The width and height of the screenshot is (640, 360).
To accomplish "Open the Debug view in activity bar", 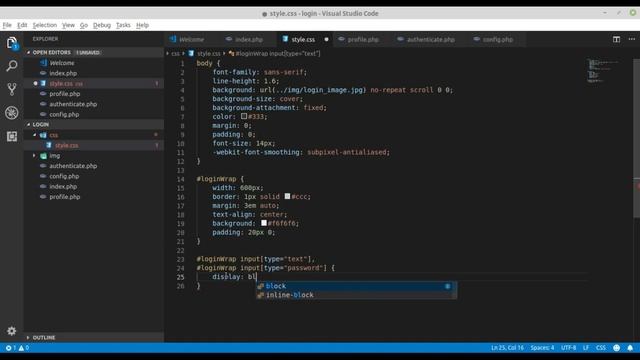I will pyautogui.click(x=12, y=113).
